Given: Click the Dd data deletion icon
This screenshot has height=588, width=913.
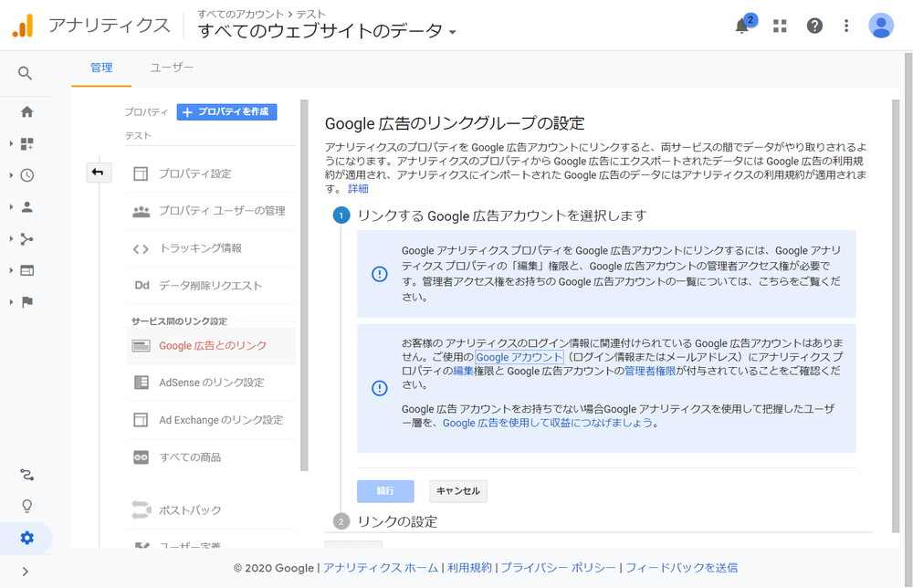Looking at the screenshot, I should tap(142, 285).
